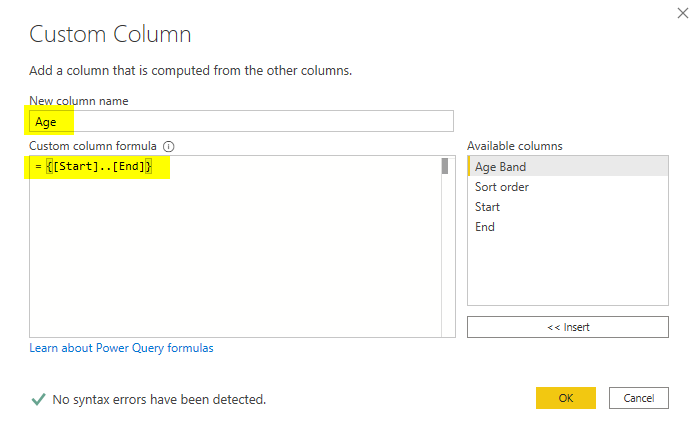Viewport: 699px width, 438px height.
Task: Select Age Band in Available columns
Action: (500, 167)
